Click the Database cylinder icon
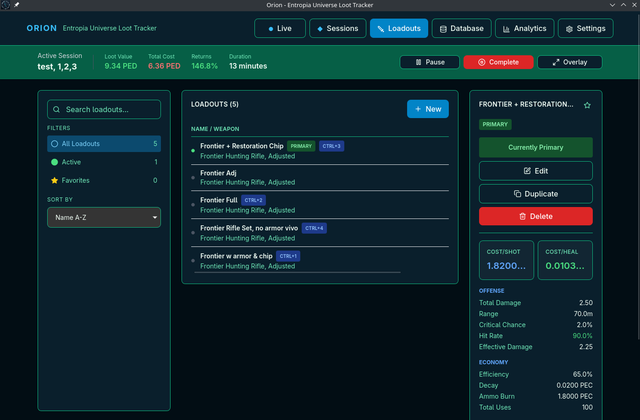This screenshot has height=420, width=640. (x=443, y=29)
